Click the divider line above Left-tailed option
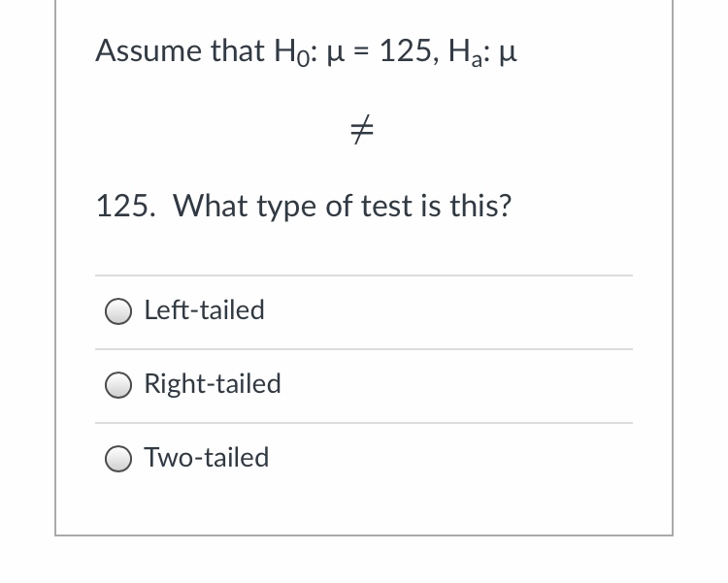This screenshot has width=728, height=583. coord(363,275)
